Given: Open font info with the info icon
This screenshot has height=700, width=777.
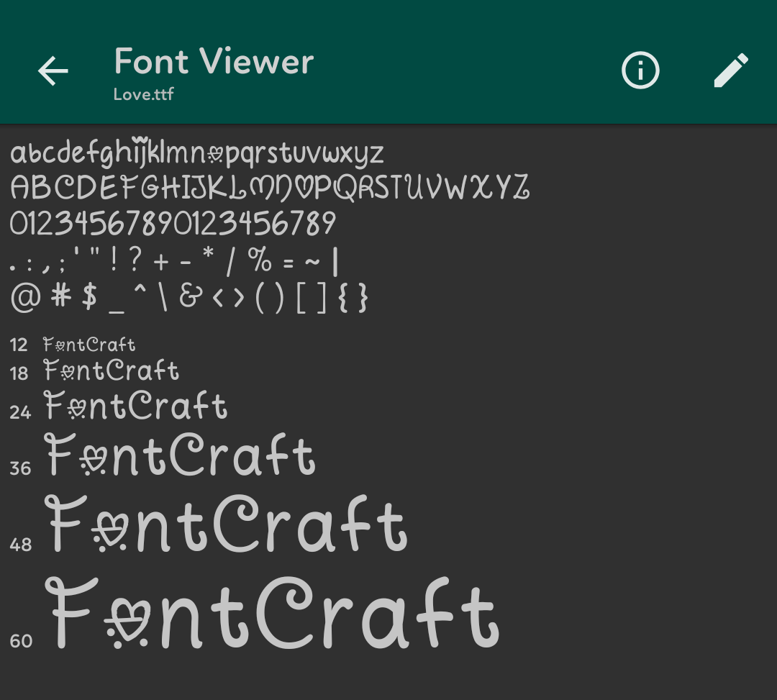Looking at the screenshot, I should 640,71.
